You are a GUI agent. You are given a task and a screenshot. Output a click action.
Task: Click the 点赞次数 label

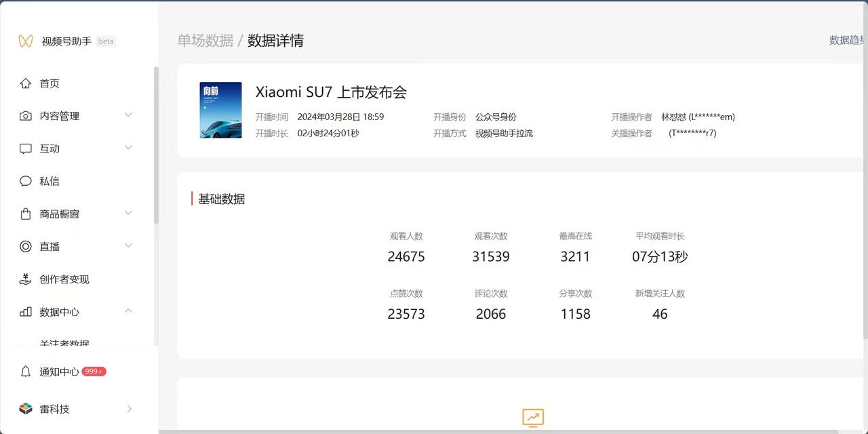pyautogui.click(x=406, y=294)
